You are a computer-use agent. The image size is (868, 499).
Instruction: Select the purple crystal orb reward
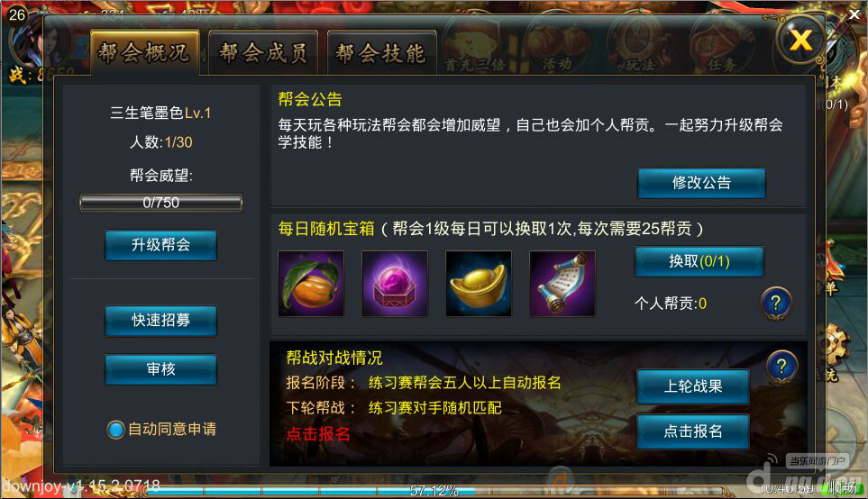coord(395,284)
